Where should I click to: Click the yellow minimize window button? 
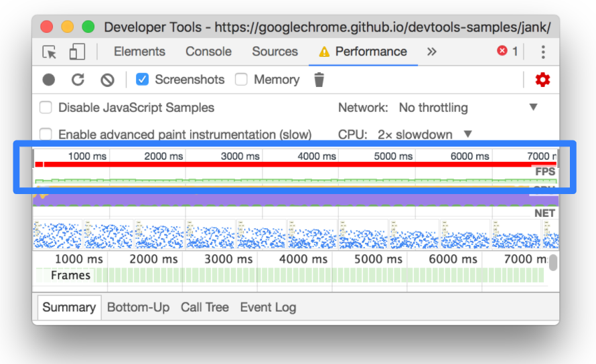[67, 27]
